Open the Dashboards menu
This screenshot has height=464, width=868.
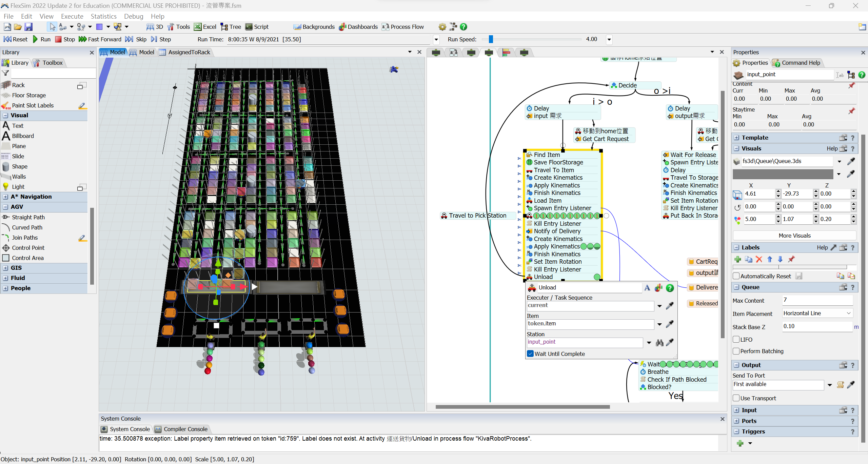[358, 27]
